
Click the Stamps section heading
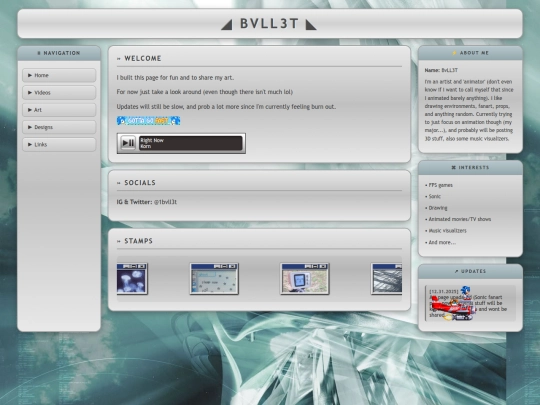(138, 241)
